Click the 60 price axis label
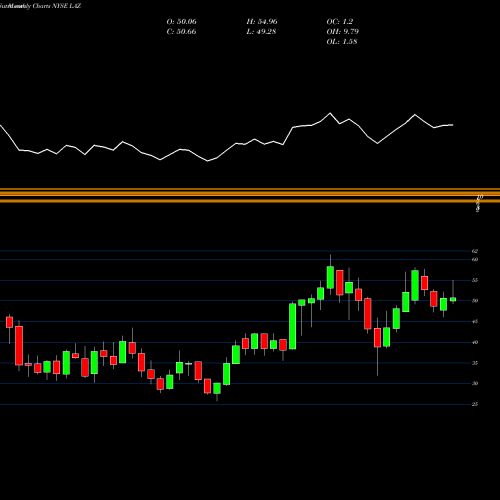 point(475,259)
